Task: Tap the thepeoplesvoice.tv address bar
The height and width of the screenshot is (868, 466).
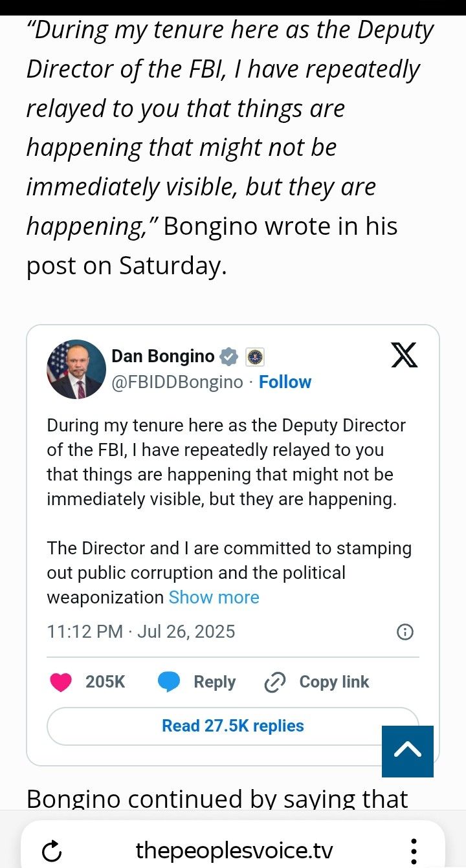Action: pyautogui.click(x=234, y=851)
